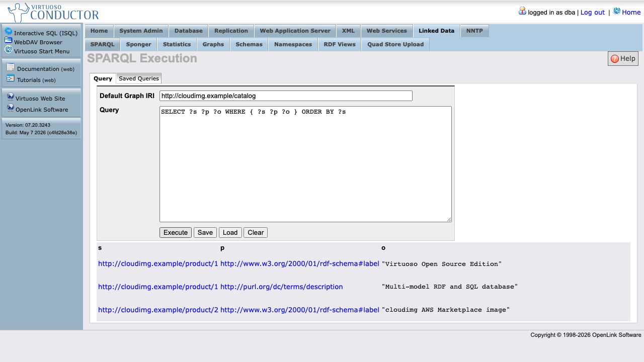Click the Home globe icon at top right

tap(617, 11)
